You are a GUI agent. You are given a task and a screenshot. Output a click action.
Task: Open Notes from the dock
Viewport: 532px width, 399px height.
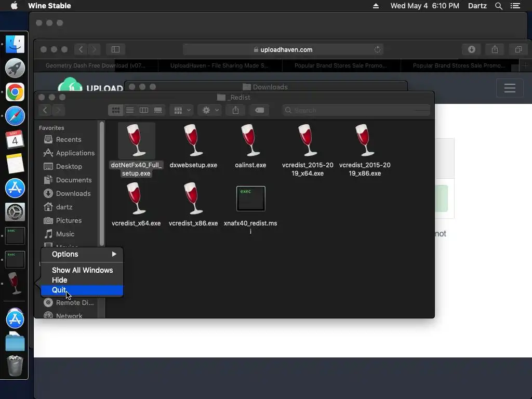point(15,163)
